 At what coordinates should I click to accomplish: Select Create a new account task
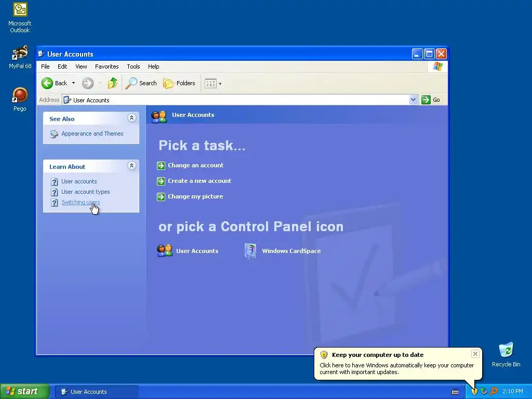tap(199, 181)
